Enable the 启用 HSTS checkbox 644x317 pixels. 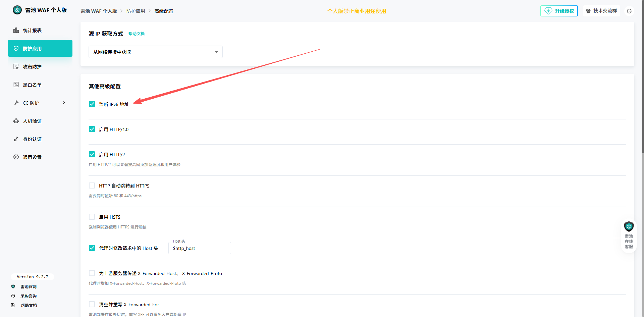tap(92, 217)
